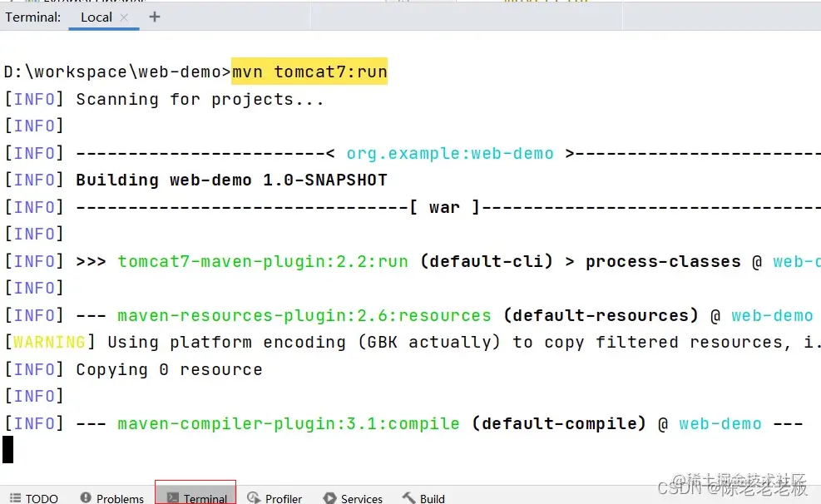Click 'Building web-demo 1.0-SNAPSHOT' line
821x504 pixels.
pos(231,180)
